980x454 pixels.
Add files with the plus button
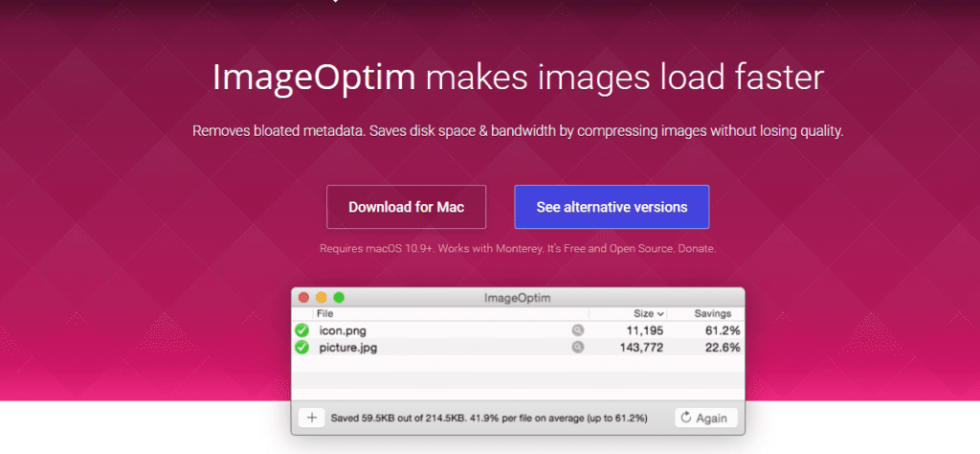(x=311, y=418)
